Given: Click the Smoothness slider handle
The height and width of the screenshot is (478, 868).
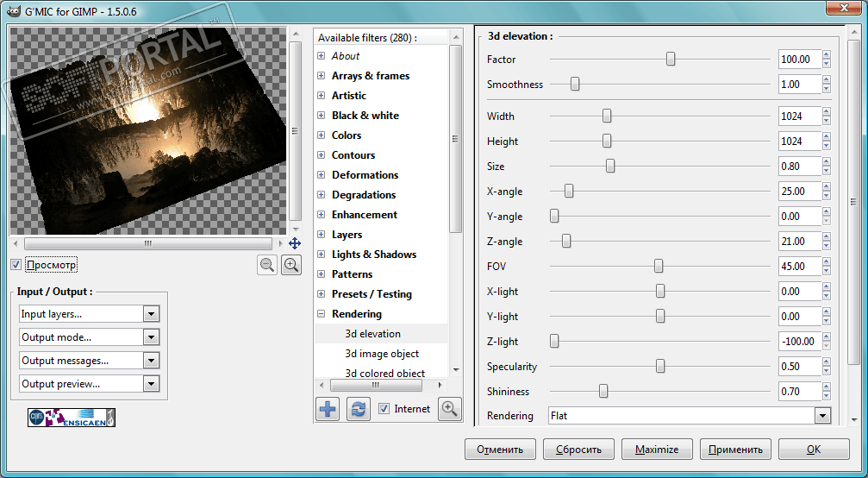Looking at the screenshot, I should [x=575, y=85].
